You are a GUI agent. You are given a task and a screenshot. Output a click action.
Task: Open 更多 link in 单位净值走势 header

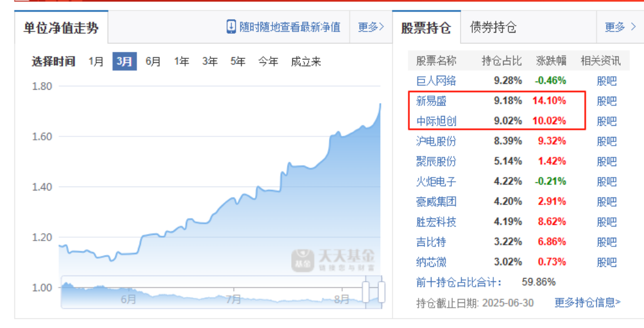(x=371, y=27)
